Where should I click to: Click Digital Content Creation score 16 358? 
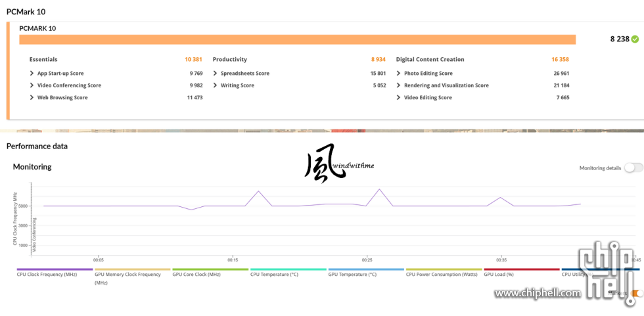(x=560, y=60)
